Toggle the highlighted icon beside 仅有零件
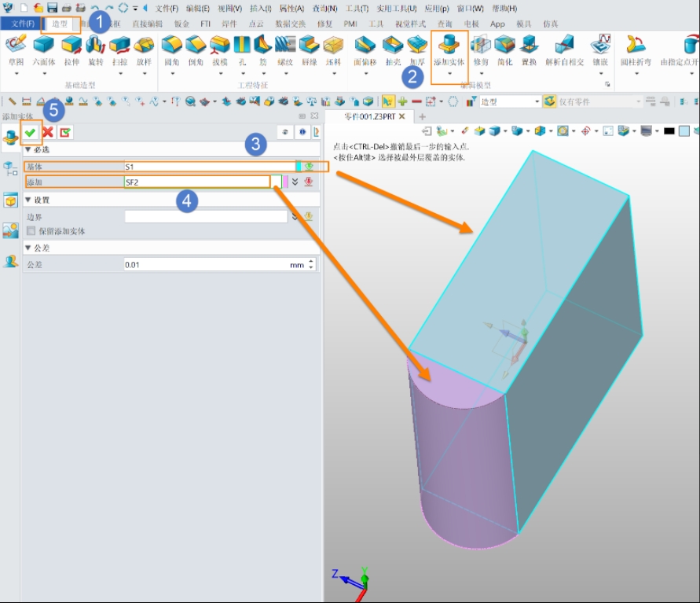 click(x=550, y=101)
